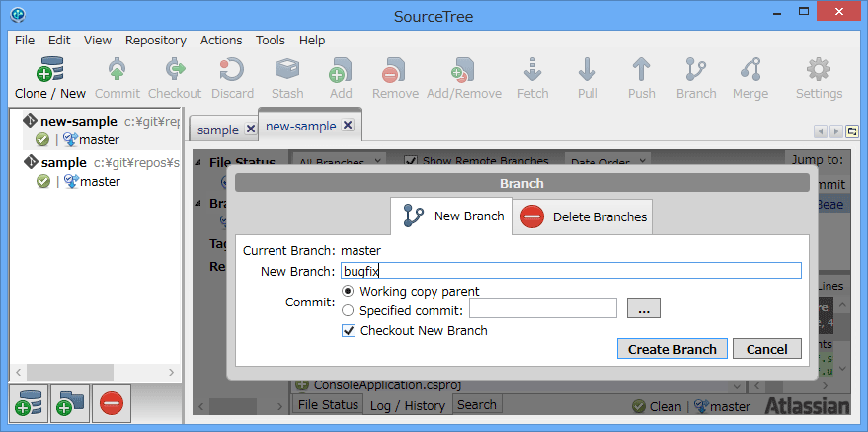This screenshot has width=868, height=432.
Task: Click the Stash toolbar icon
Action: click(286, 70)
